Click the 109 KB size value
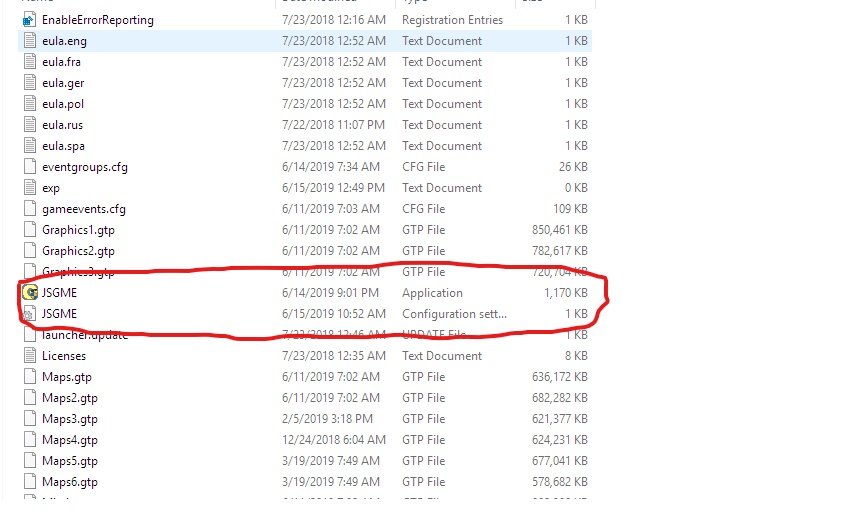The image size is (867, 514). pos(570,209)
